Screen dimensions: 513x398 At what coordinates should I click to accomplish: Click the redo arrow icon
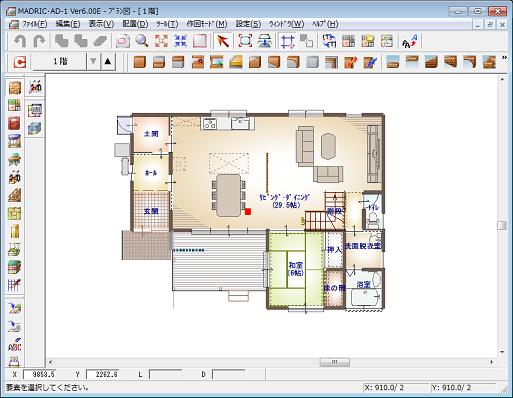[x=39, y=41]
